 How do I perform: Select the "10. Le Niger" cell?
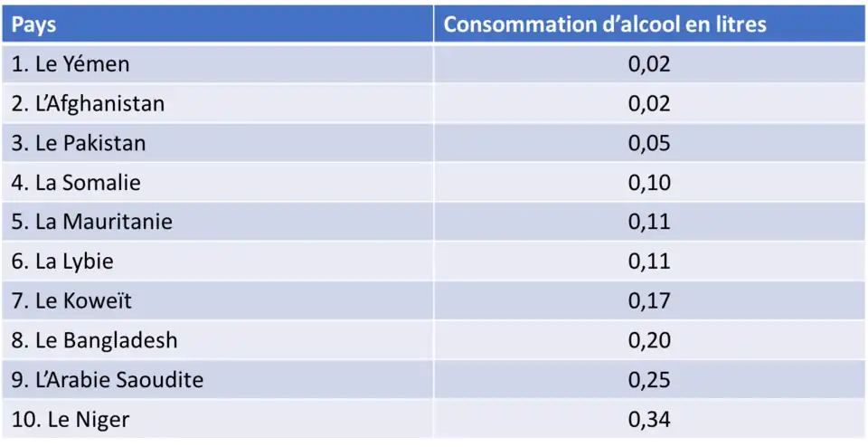coord(71,419)
